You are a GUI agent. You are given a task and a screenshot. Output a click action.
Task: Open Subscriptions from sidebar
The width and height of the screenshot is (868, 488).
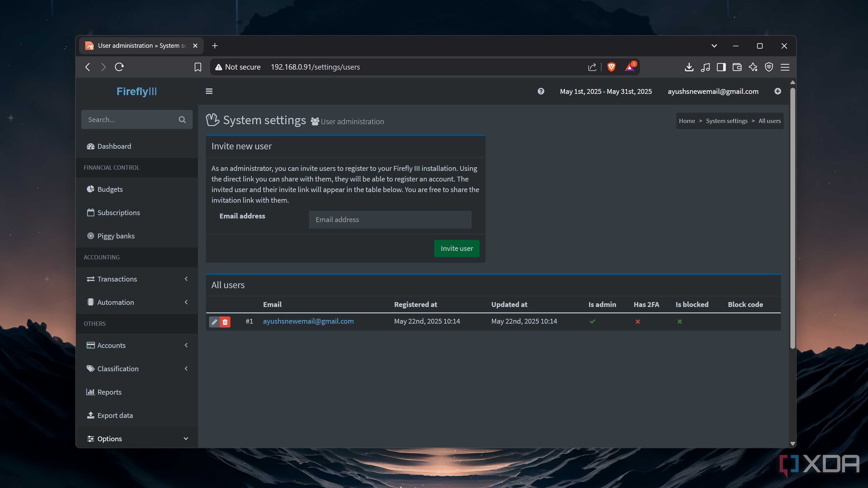click(x=137, y=213)
